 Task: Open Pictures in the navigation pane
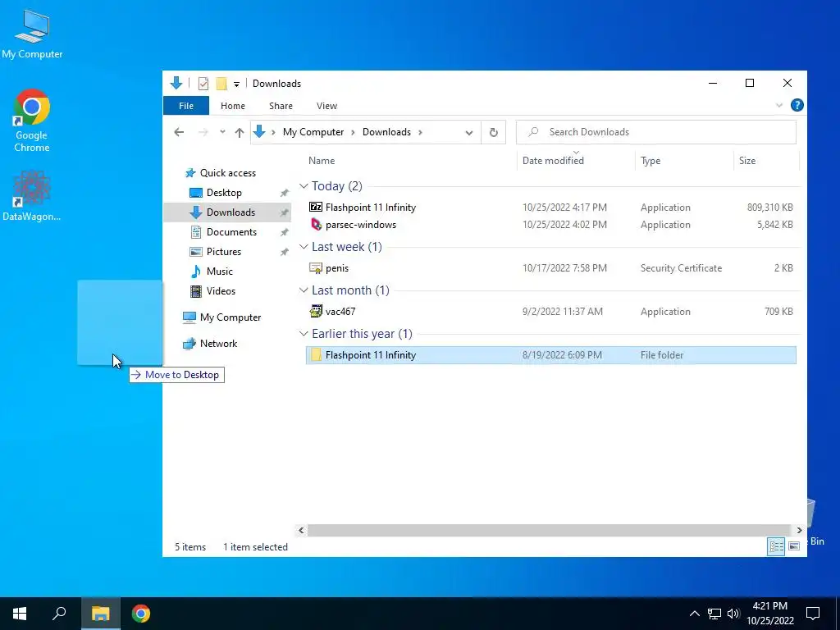[x=223, y=252]
